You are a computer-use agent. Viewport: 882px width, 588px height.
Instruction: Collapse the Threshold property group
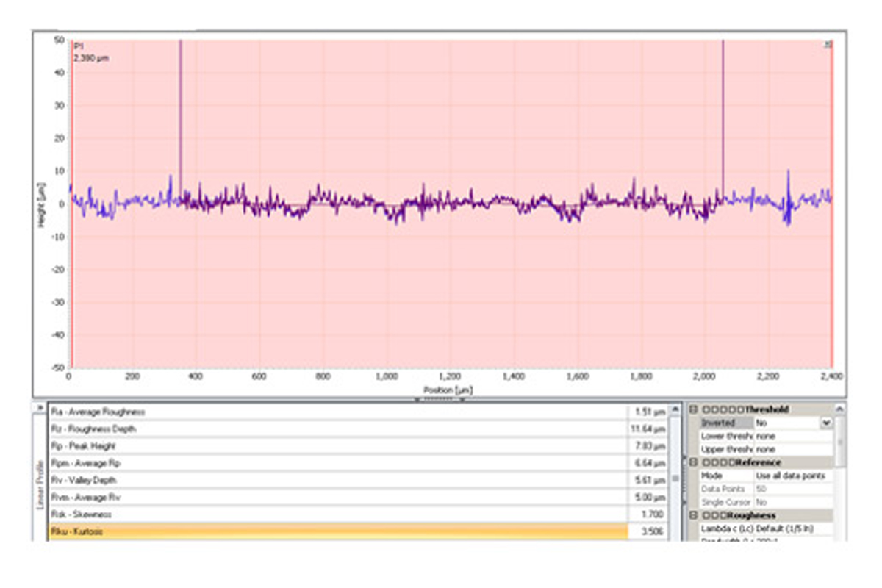click(693, 409)
